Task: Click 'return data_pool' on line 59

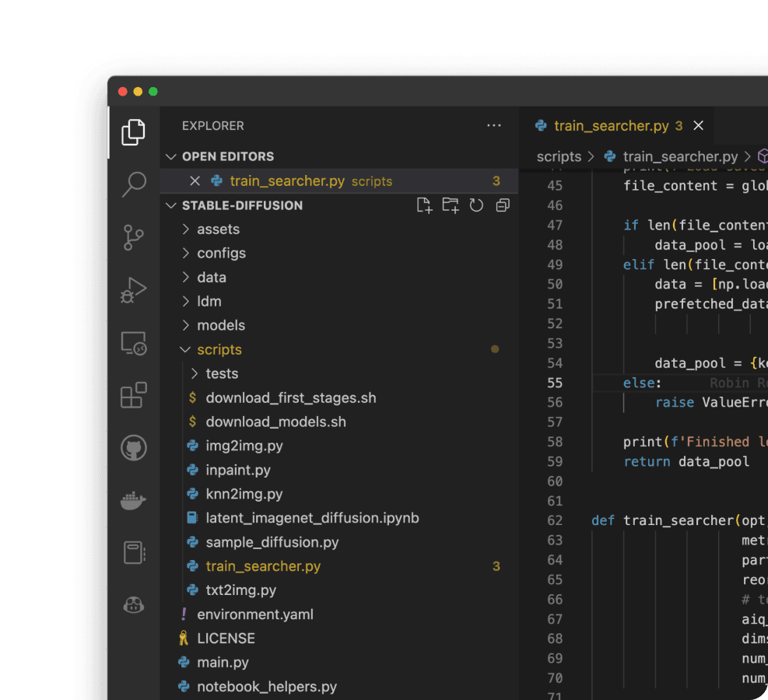Action: [x=686, y=461]
